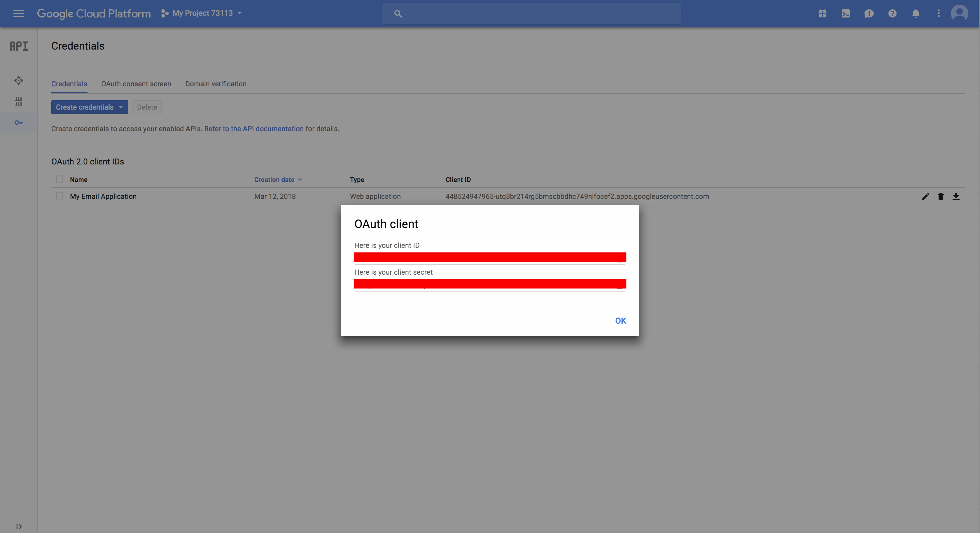The height and width of the screenshot is (533, 980).
Task: Dismiss the OAuth client dialog with OK
Action: point(620,321)
